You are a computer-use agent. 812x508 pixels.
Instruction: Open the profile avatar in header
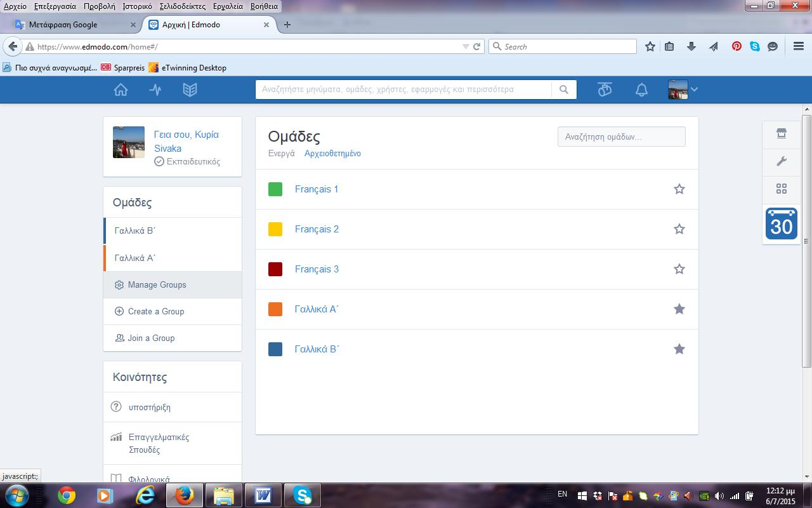678,90
